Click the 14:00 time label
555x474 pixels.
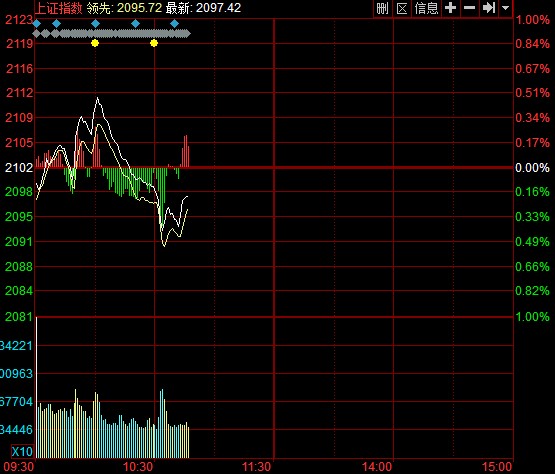click(377, 467)
